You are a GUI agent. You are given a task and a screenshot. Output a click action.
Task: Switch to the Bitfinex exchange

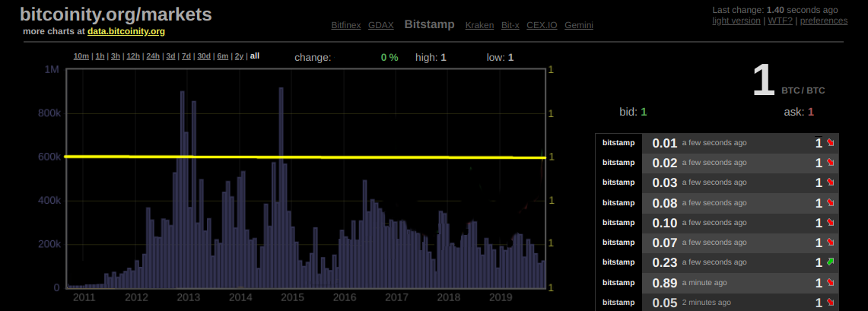coord(346,25)
